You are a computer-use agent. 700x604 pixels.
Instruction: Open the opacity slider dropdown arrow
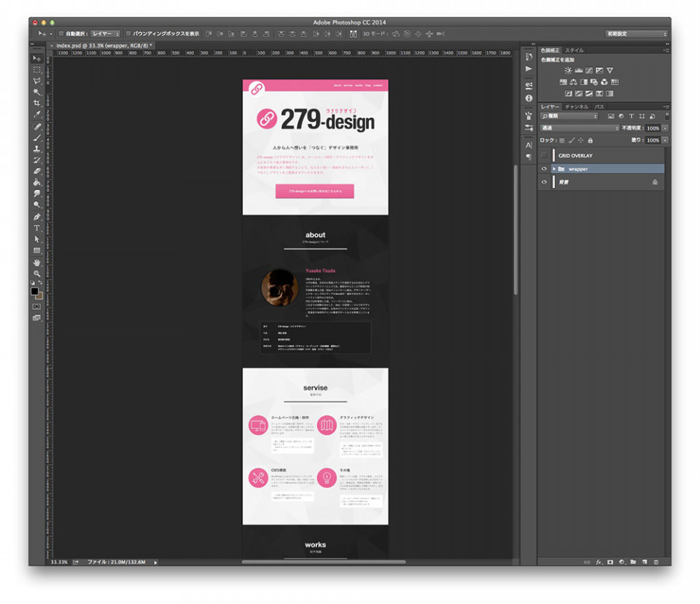click(x=665, y=128)
